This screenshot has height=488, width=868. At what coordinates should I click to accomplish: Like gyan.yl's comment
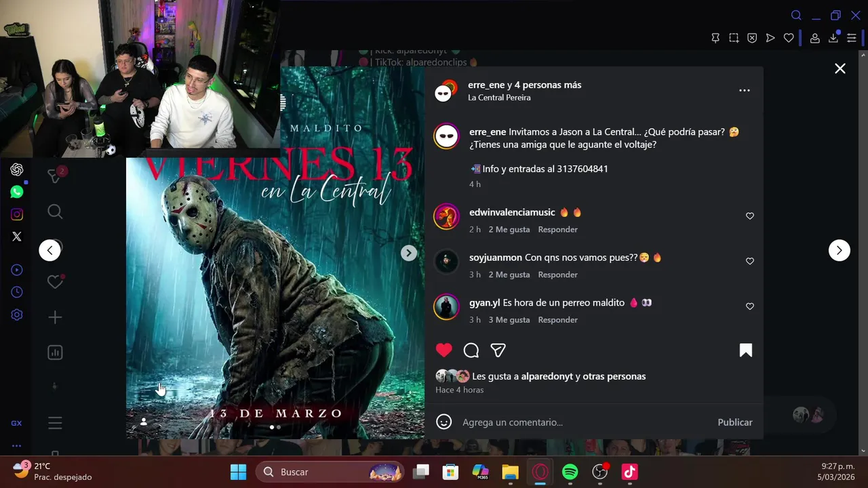750,306
